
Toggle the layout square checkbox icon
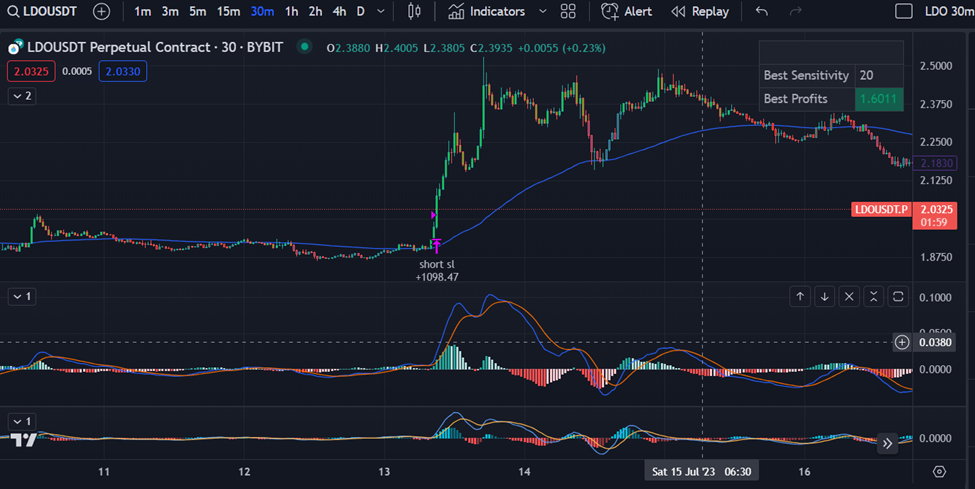pos(903,12)
